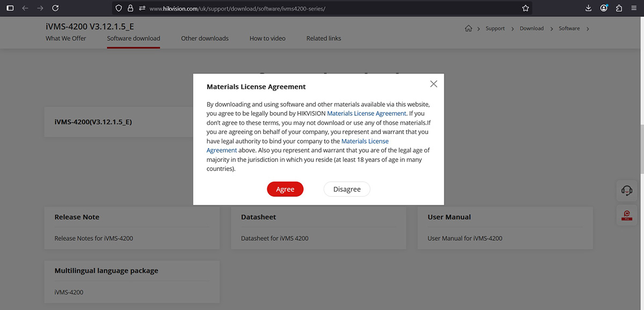
Task: Click iVMS-4200 multilingual language package link
Action: click(69, 292)
